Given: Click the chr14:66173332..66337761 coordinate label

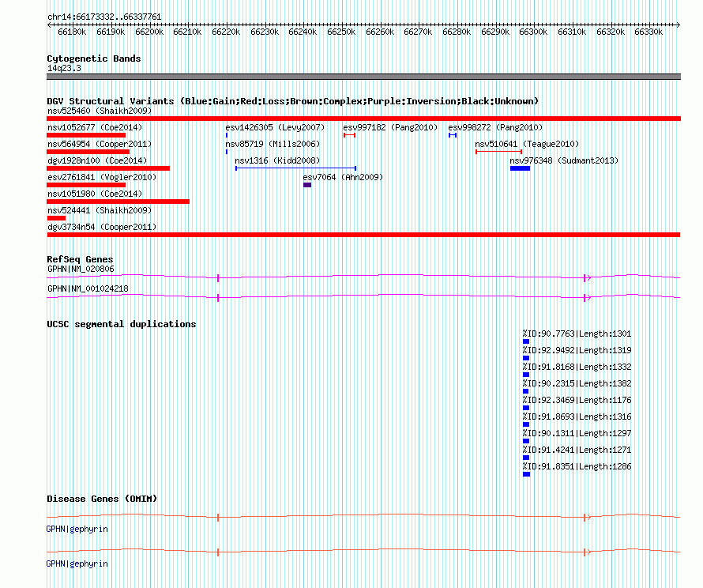Looking at the screenshot, I should coord(104,17).
